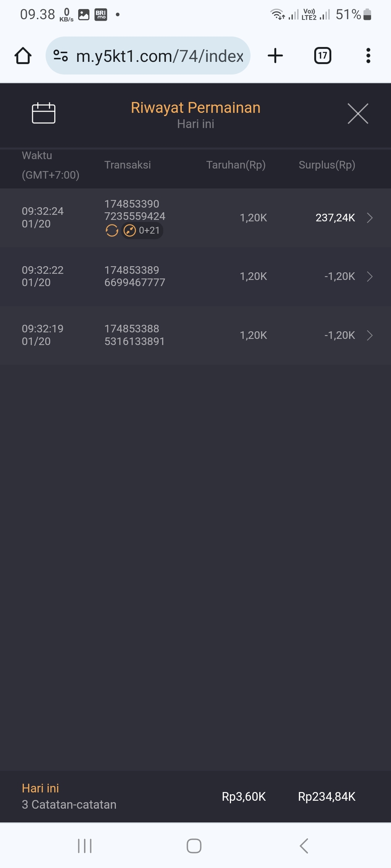
Task: Tap the address bar URL m.y5kt1.com
Action: pos(159,56)
